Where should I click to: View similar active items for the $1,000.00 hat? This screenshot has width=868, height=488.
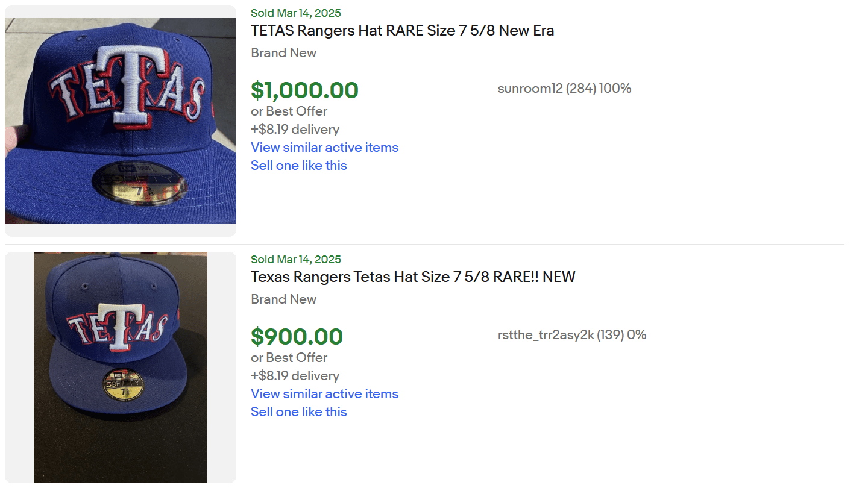click(324, 148)
